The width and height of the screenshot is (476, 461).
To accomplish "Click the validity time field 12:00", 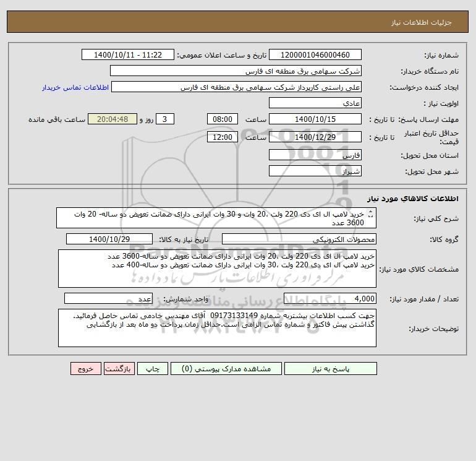I will click(222, 137).
